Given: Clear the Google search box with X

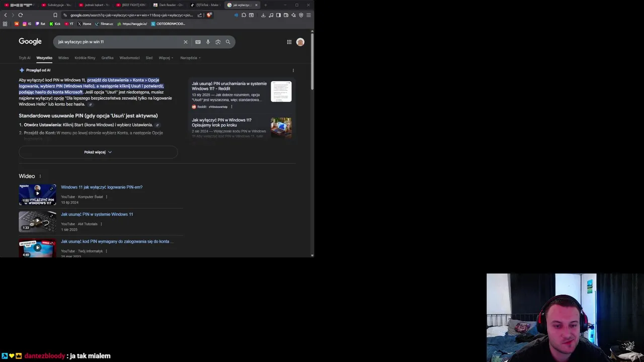Looking at the screenshot, I should (185, 42).
